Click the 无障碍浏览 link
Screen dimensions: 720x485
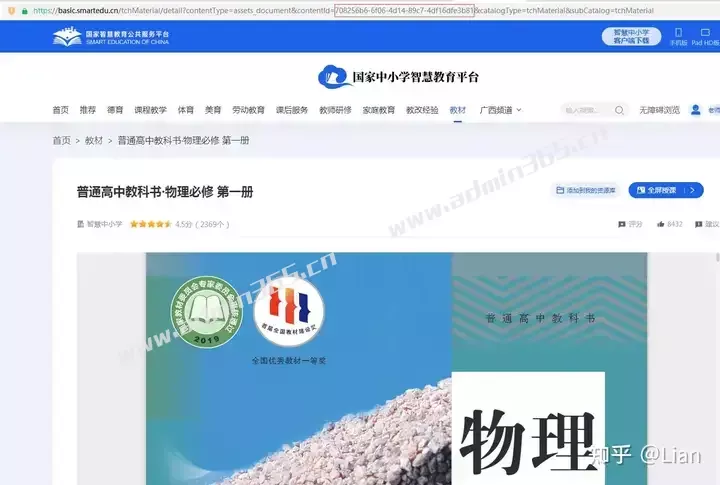click(x=659, y=110)
